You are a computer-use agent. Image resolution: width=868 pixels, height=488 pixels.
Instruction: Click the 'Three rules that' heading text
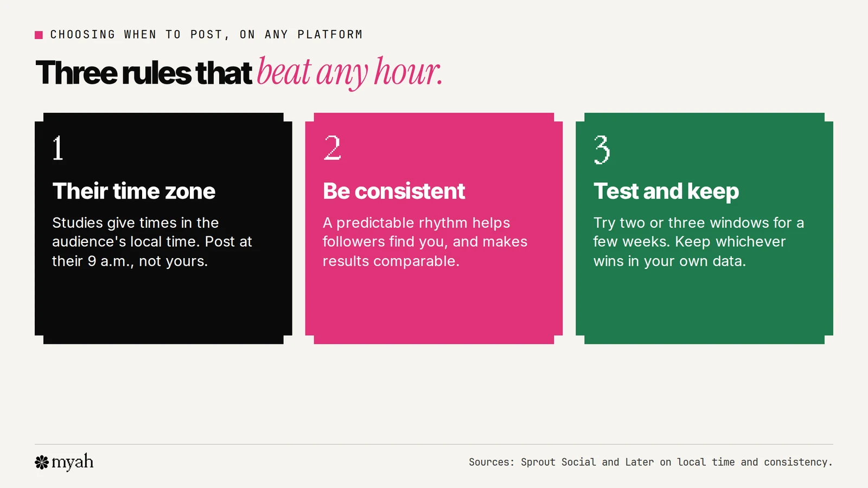tap(144, 73)
